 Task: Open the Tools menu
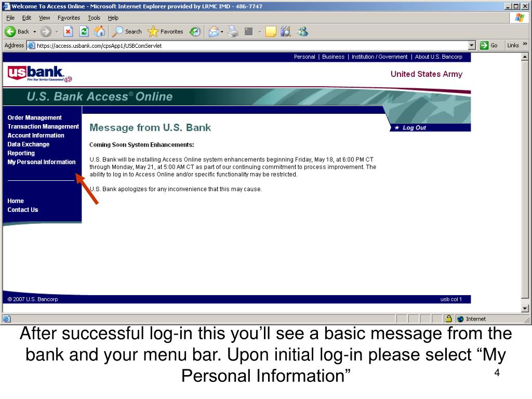[94, 18]
